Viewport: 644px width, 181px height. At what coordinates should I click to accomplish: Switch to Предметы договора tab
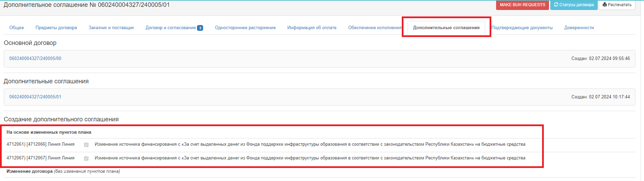tap(56, 28)
